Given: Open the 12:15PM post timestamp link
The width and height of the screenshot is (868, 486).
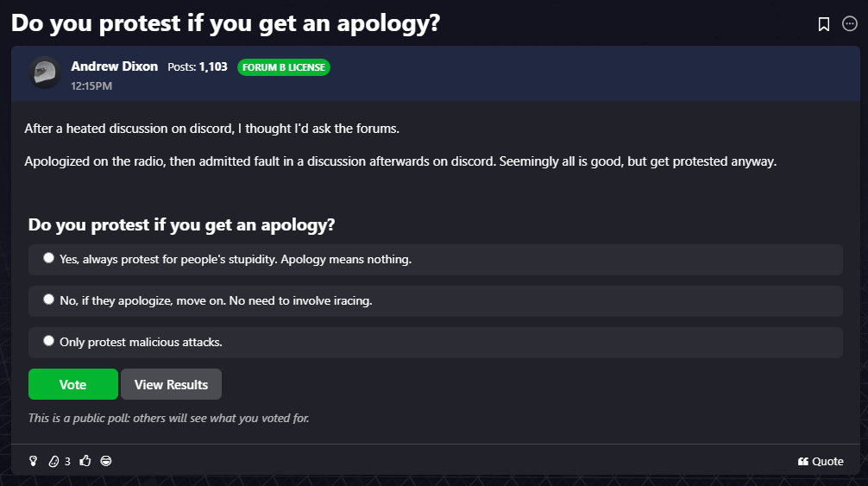Looking at the screenshot, I should pos(91,85).
